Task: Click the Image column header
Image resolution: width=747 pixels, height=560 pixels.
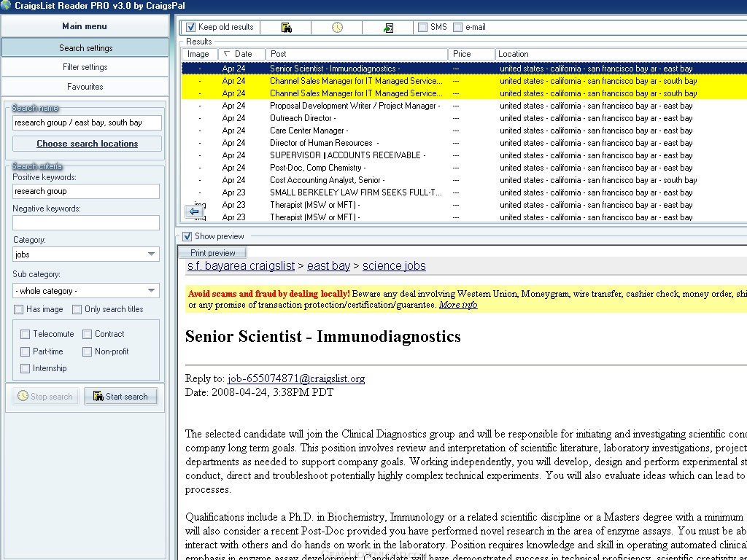Action: coord(199,54)
